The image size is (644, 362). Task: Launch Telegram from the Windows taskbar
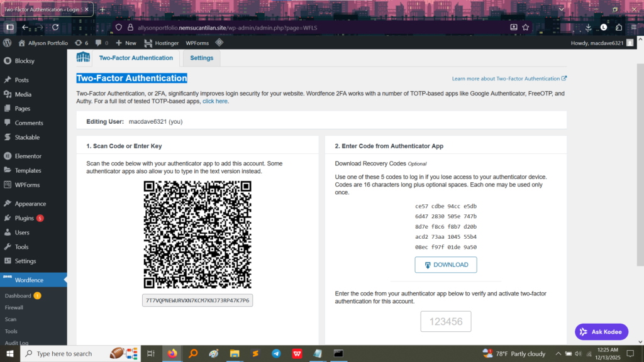(x=276, y=354)
